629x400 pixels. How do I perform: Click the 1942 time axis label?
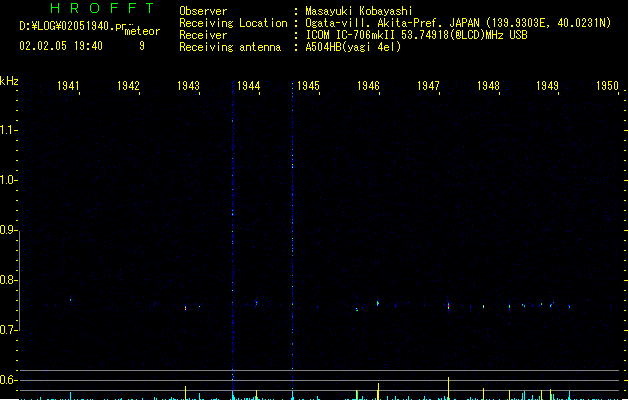[x=128, y=86]
